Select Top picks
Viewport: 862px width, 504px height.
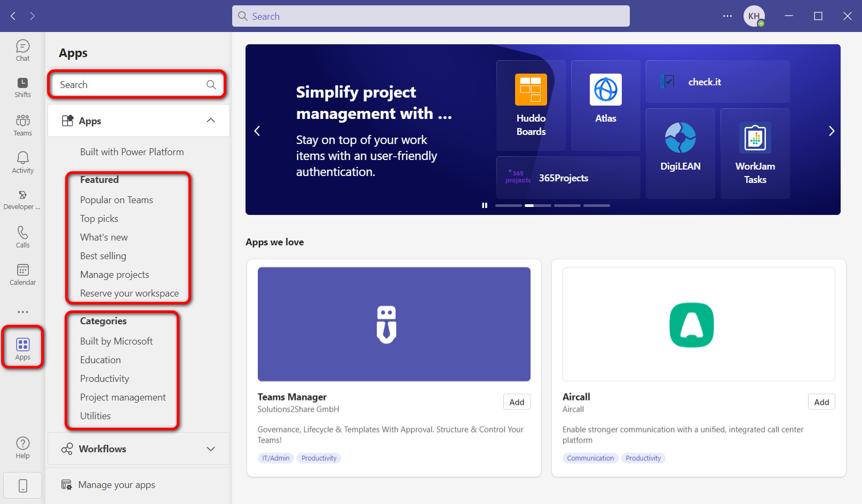coord(99,219)
